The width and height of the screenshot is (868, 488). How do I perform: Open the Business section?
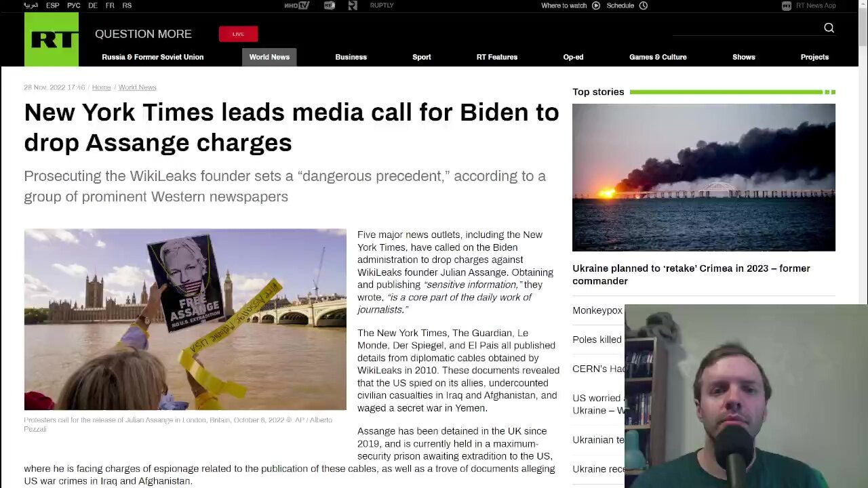click(x=351, y=57)
